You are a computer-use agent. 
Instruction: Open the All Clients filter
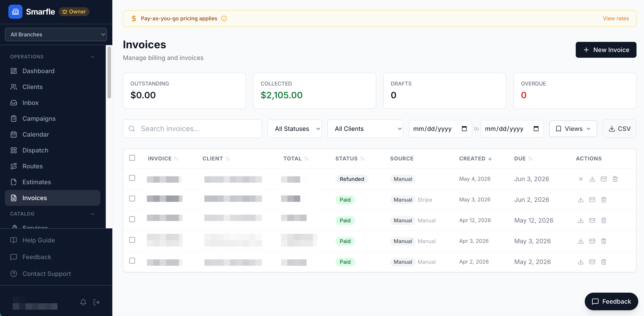(365, 129)
